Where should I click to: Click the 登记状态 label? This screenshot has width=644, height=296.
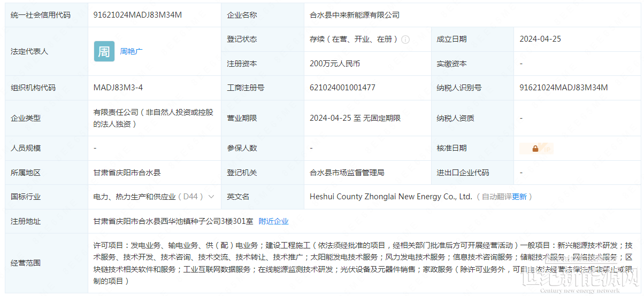pyautogui.click(x=242, y=39)
